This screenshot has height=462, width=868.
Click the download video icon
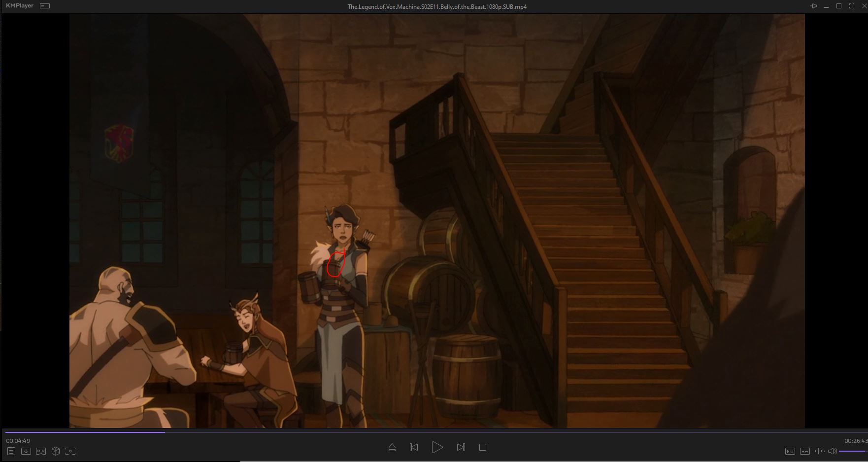tap(26, 451)
